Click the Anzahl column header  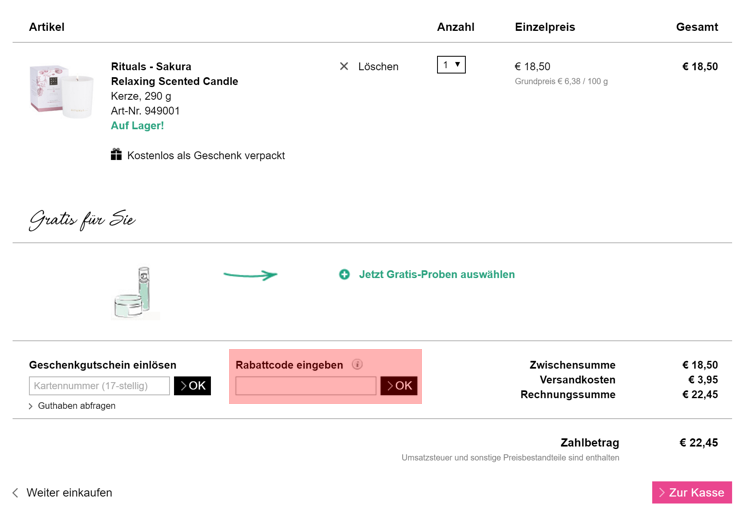455,27
